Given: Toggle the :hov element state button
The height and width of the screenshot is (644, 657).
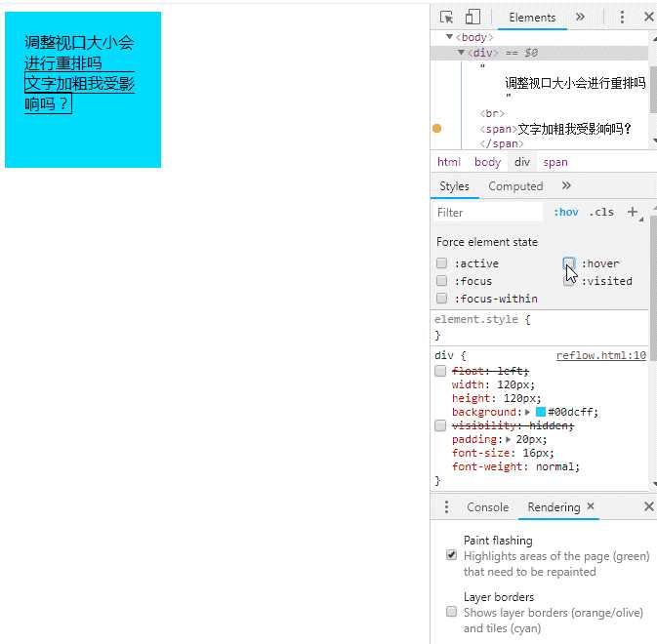Looking at the screenshot, I should click(x=565, y=213).
